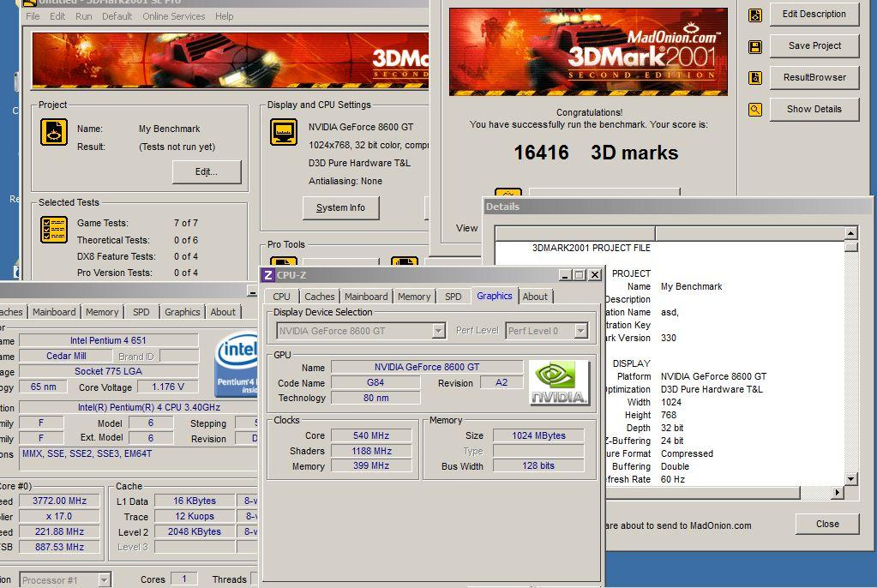Click the NVIDIA logo in CPU-Z
Screen dimensions: 877x588
(559, 382)
